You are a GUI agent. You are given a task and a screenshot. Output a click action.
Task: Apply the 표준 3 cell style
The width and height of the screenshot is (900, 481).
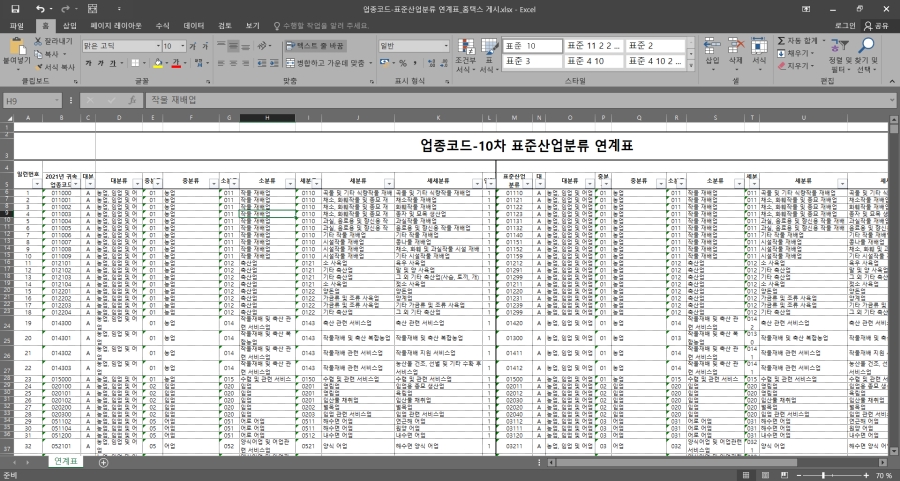tap(533, 61)
